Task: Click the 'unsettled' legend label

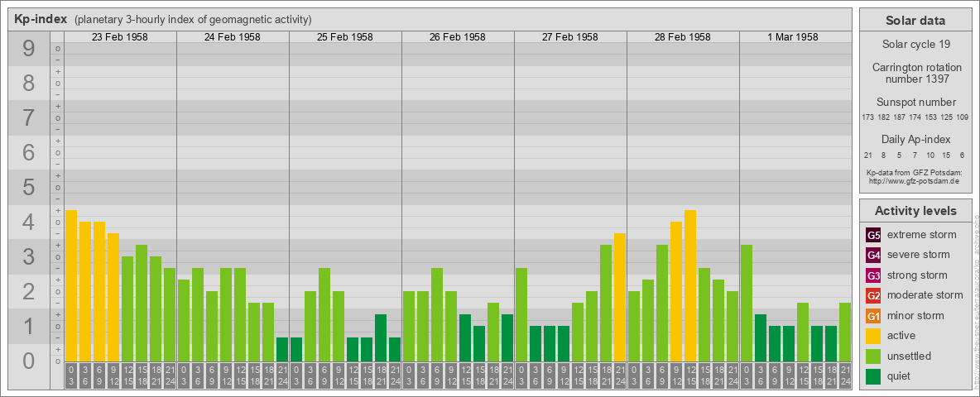Action: pyautogui.click(x=910, y=356)
